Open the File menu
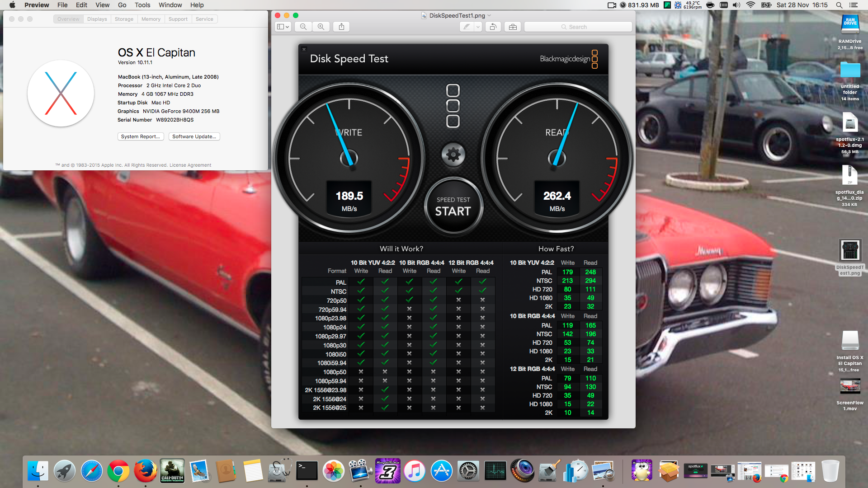This screenshot has width=868, height=488. pyautogui.click(x=62, y=5)
